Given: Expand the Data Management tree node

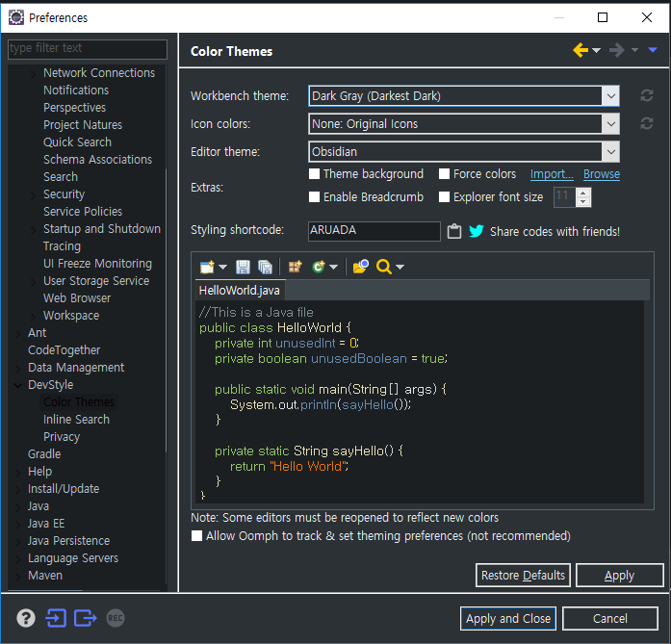Looking at the screenshot, I should (x=18, y=368).
